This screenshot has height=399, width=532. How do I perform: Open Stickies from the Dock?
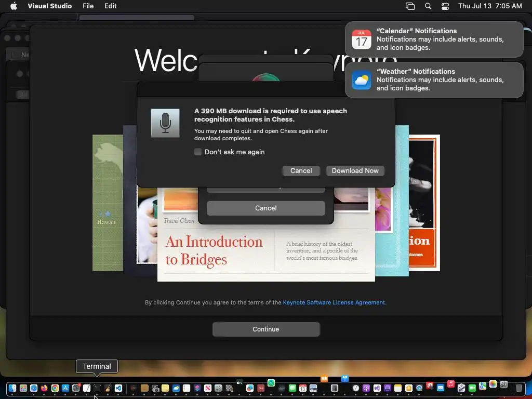[x=165, y=388]
